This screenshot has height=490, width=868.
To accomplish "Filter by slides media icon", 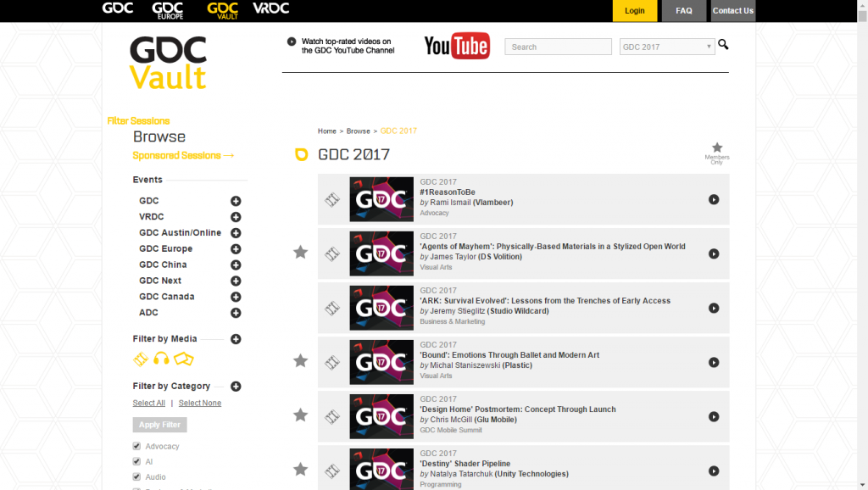I will (183, 359).
